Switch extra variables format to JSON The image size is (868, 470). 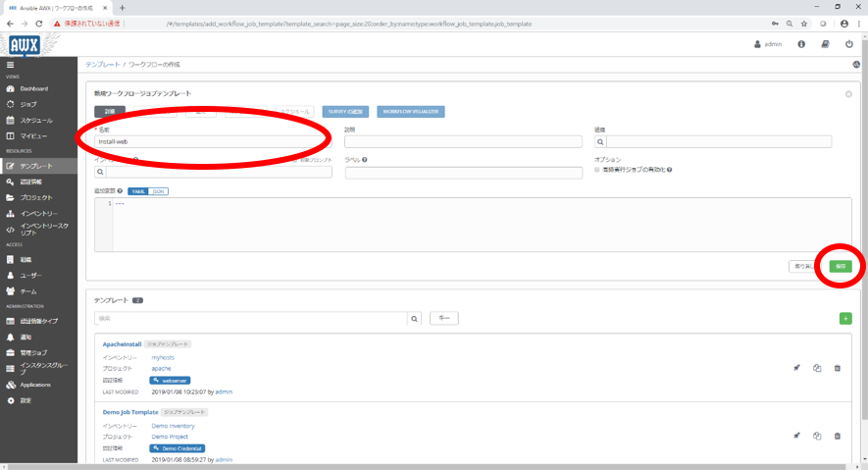click(x=158, y=190)
